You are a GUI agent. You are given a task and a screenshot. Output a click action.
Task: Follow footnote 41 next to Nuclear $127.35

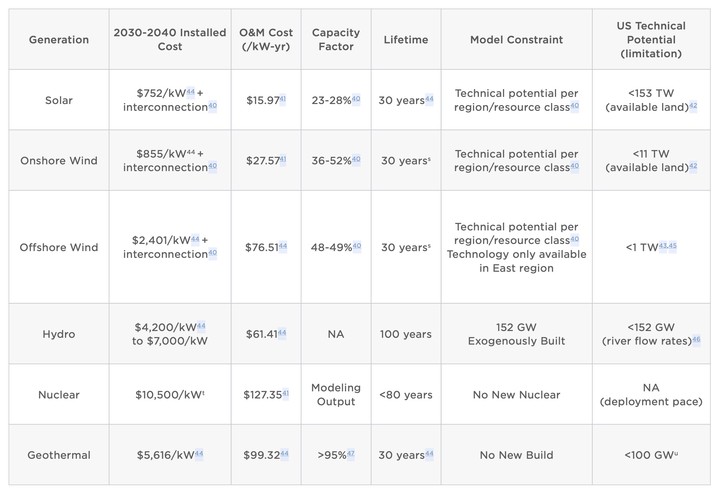285,393
